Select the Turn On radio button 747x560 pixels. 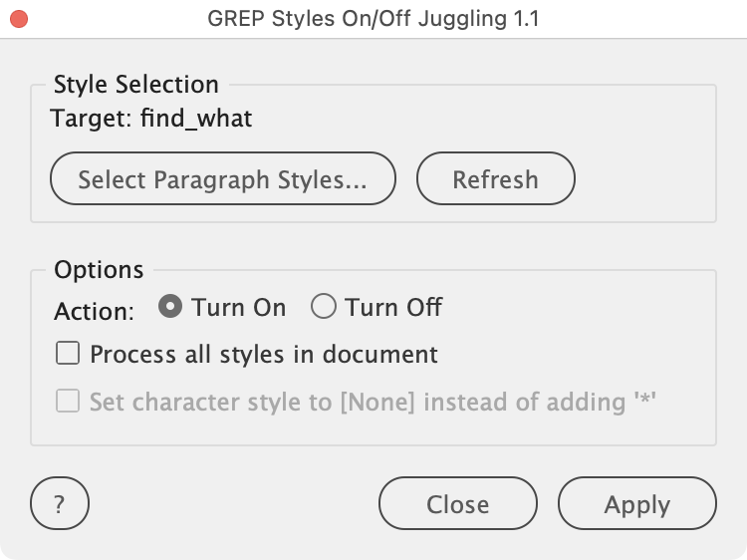170,308
